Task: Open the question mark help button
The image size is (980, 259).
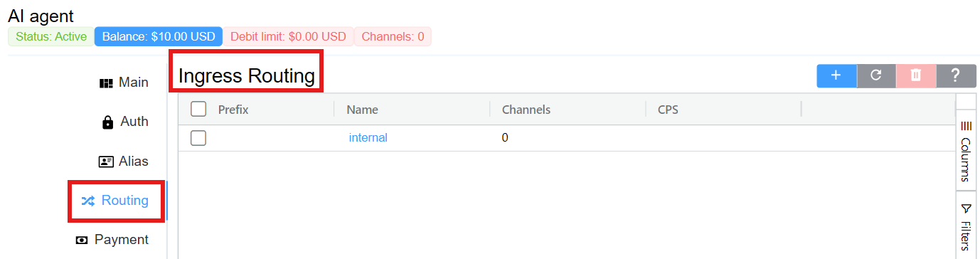Action: coord(956,75)
